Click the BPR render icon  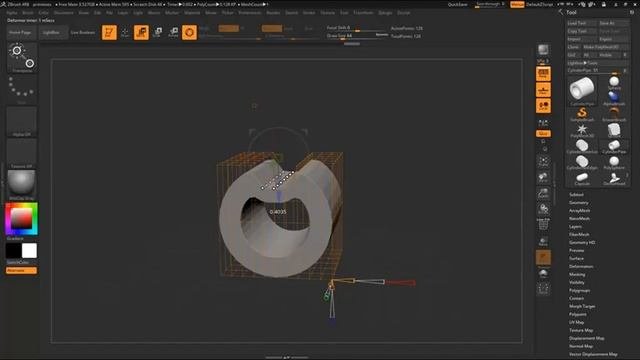point(543,51)
